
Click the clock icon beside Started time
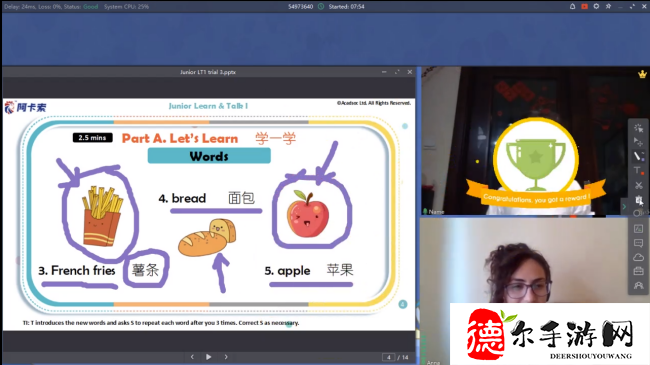pyautogui.click(x=321, y=6)
